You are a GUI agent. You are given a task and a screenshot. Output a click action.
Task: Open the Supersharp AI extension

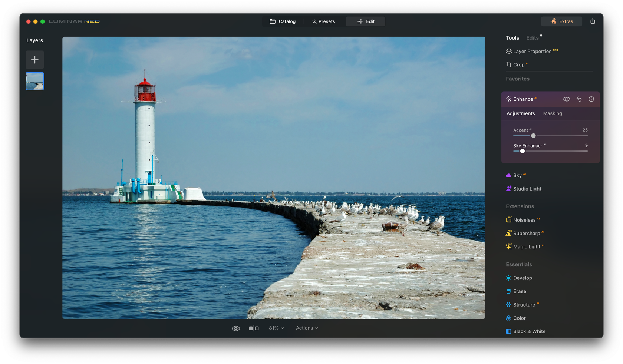click(527, 233)
